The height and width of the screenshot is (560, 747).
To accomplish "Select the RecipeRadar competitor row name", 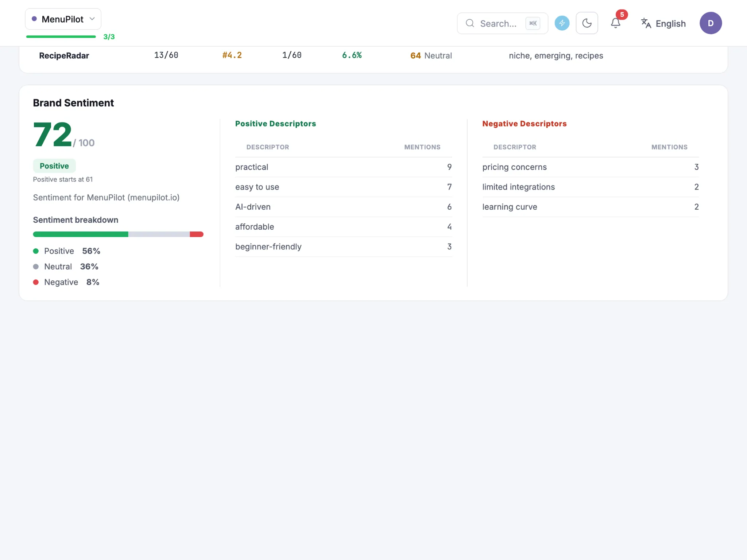I will pos(64,56).
